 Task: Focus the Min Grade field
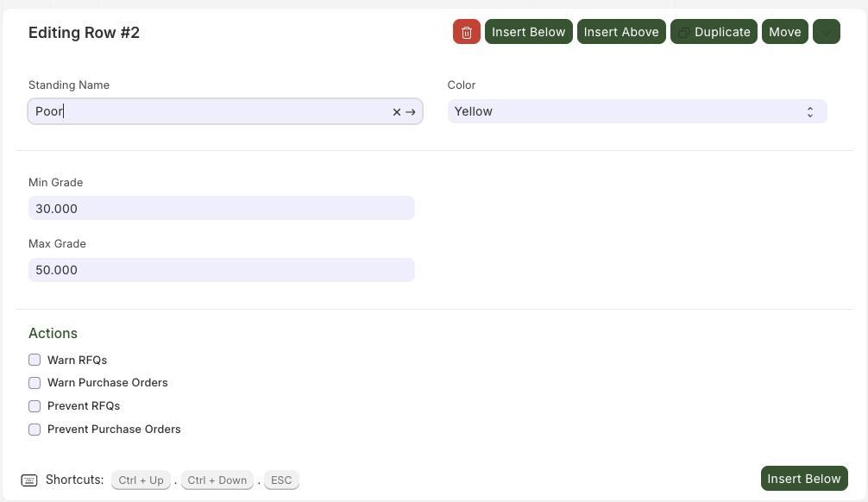click(222, 208)
